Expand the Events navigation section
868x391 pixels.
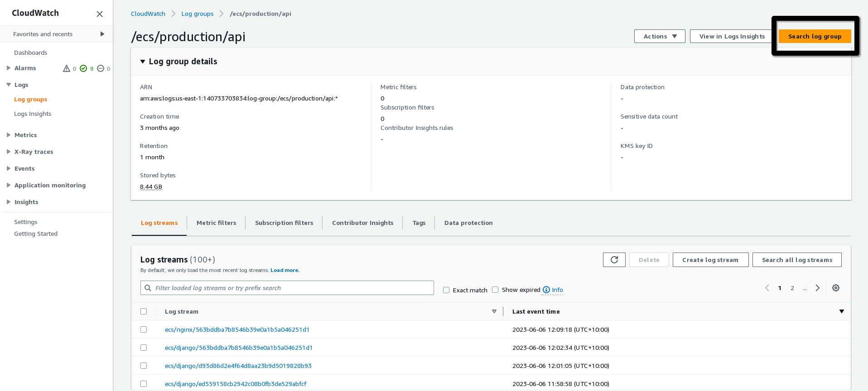tap(9, 168)
